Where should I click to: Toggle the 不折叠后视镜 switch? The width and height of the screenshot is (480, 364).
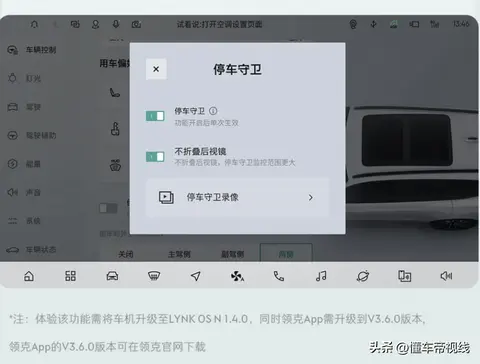click(x=155, y=157)
